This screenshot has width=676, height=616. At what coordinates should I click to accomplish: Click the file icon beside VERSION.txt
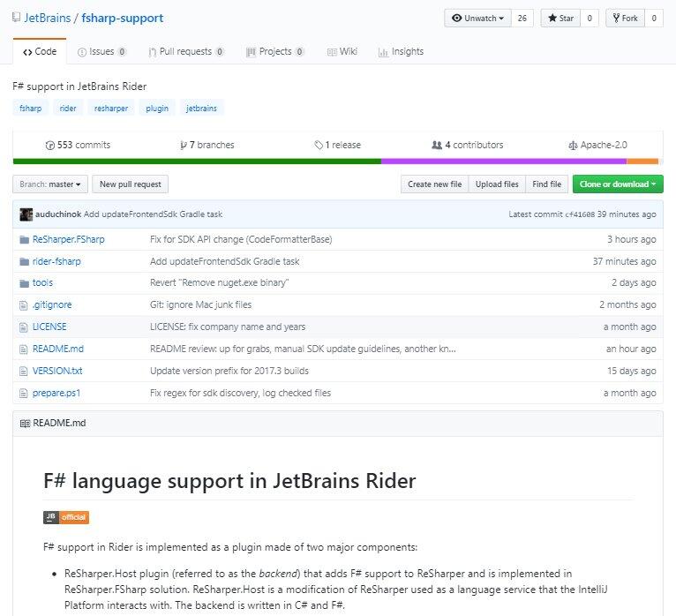click(x=25, y=371)
